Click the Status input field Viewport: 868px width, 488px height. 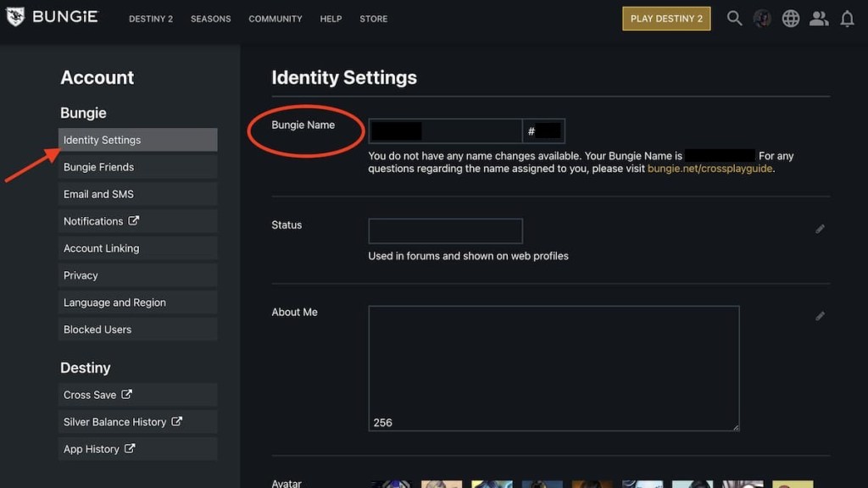(x=445, y=230)
